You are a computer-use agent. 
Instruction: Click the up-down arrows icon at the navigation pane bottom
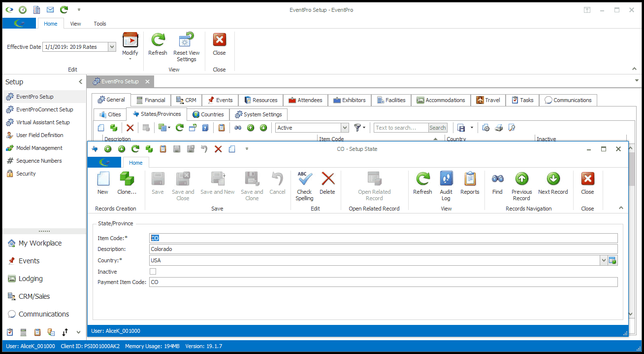[x=65, y=332]
